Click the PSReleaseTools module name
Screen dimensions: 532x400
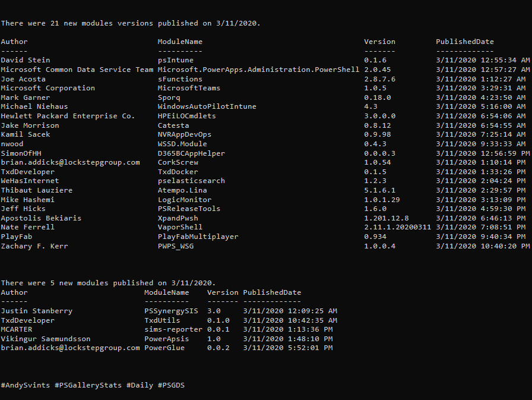coord(189,209)
